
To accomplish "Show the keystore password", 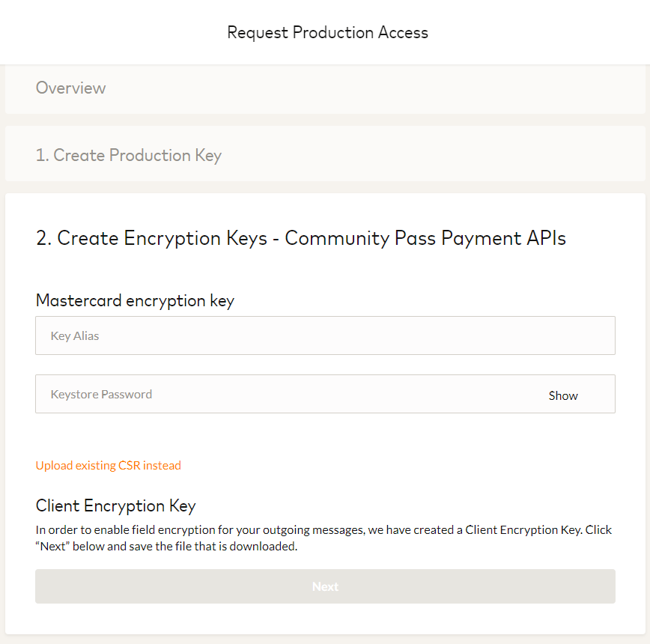I will pos(563,395).
